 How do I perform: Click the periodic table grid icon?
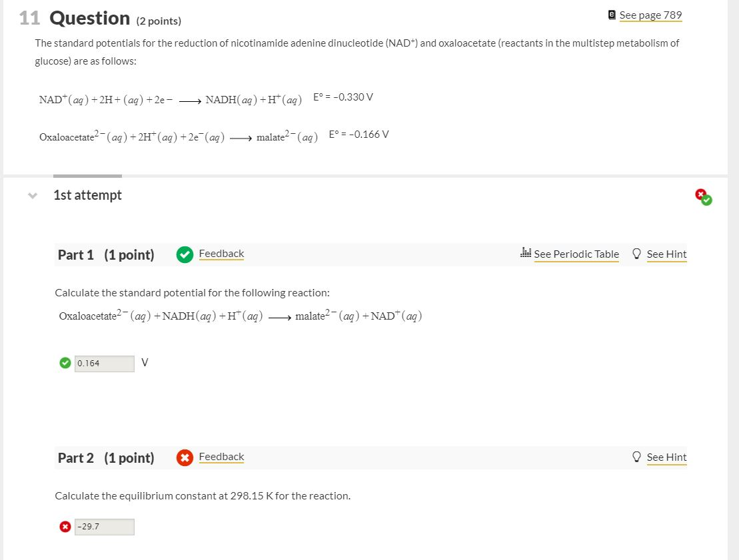pos(526,253)
